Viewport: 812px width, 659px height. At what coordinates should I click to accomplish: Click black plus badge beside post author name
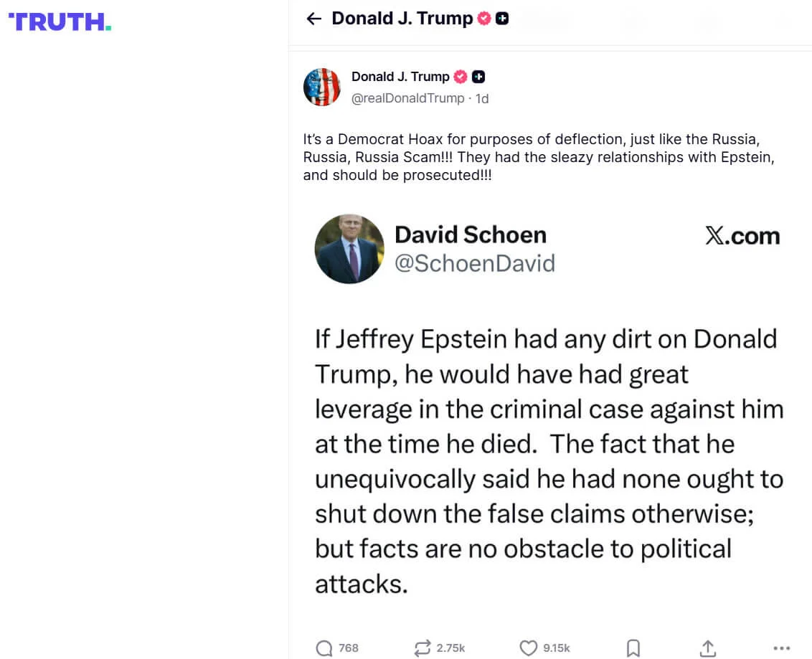click(478, 77)
